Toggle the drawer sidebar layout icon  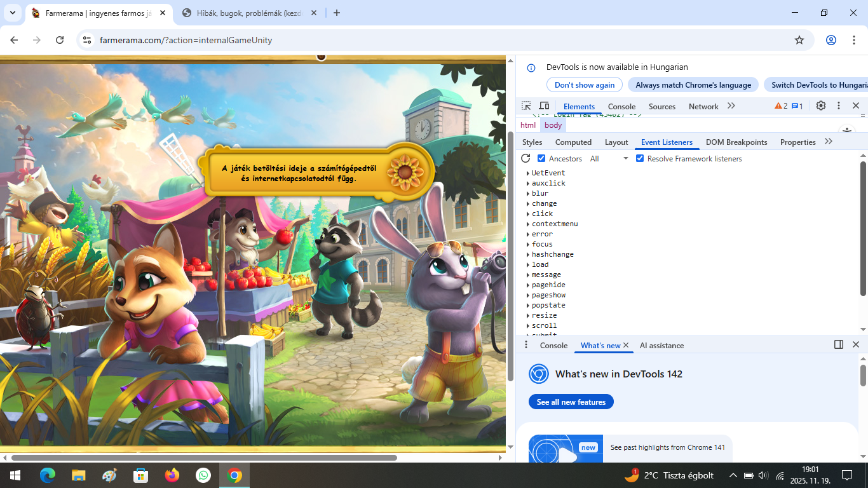point(839,345)
